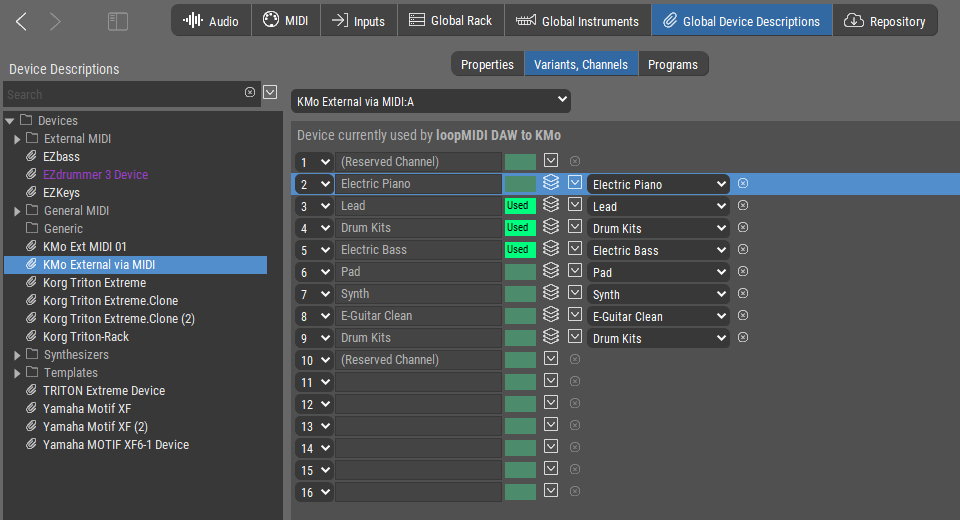Clear the device search field

250,93
